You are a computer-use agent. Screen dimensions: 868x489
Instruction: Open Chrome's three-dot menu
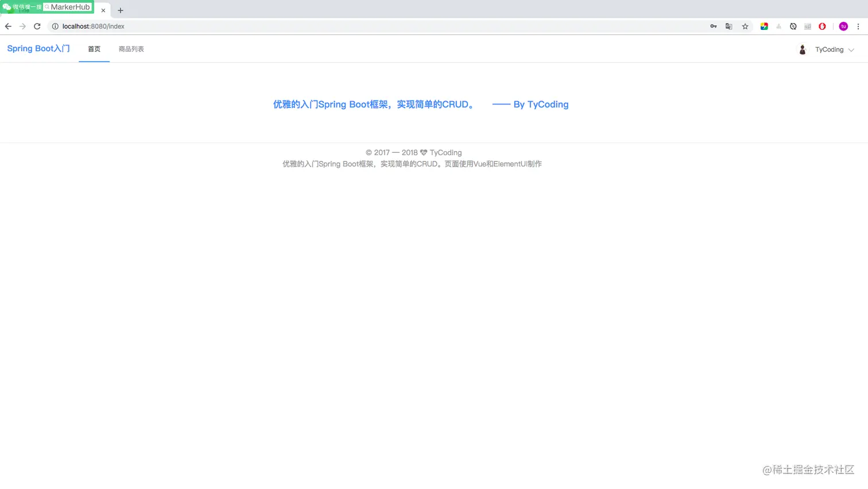pyautogui.click(x=858, y=26)
